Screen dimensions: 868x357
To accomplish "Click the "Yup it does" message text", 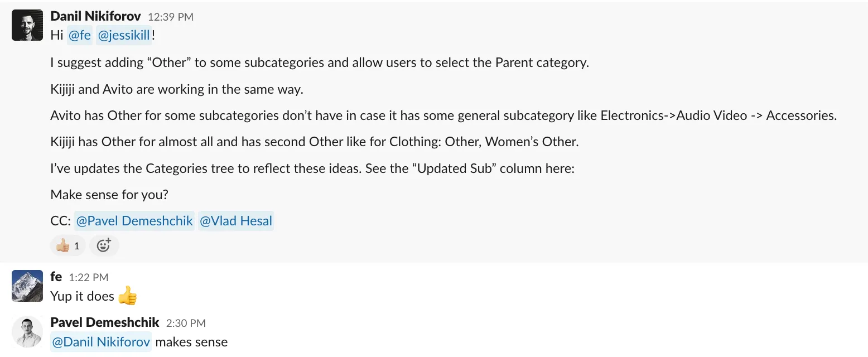I will coord(82,296).
